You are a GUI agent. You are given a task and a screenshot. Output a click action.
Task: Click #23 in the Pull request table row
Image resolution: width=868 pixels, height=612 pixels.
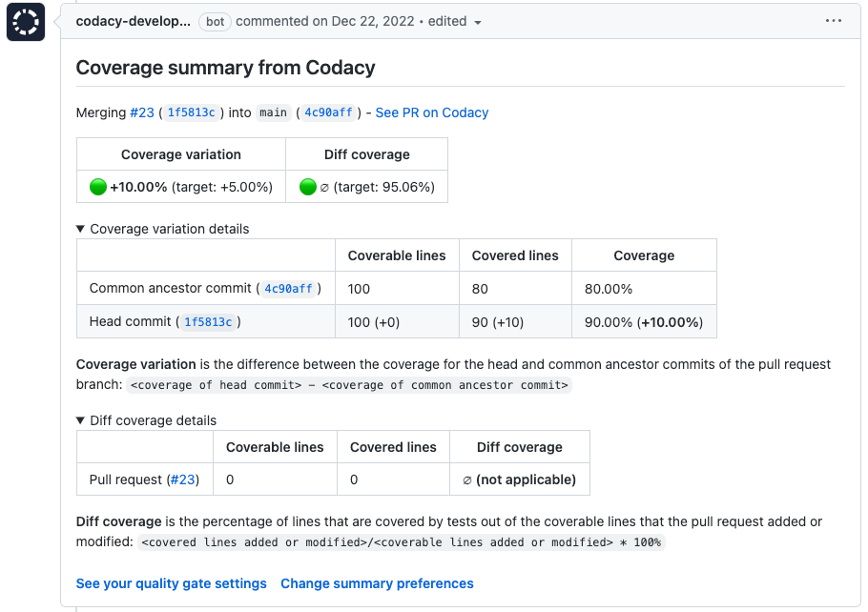click(183, 479)
